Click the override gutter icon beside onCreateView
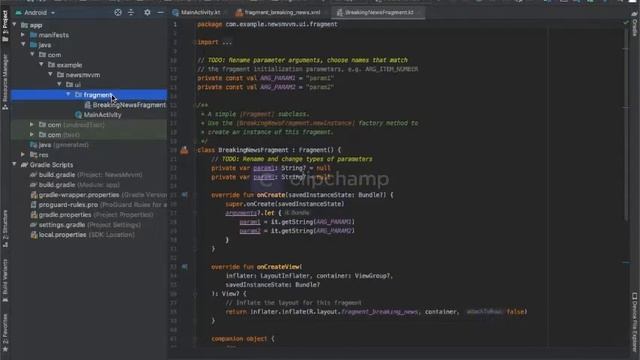 click(x=184, y=267)
